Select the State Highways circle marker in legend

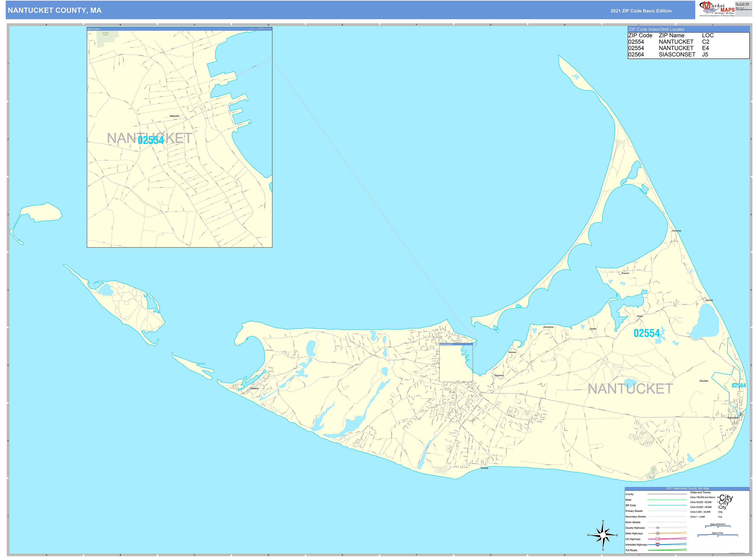[657, 533]
